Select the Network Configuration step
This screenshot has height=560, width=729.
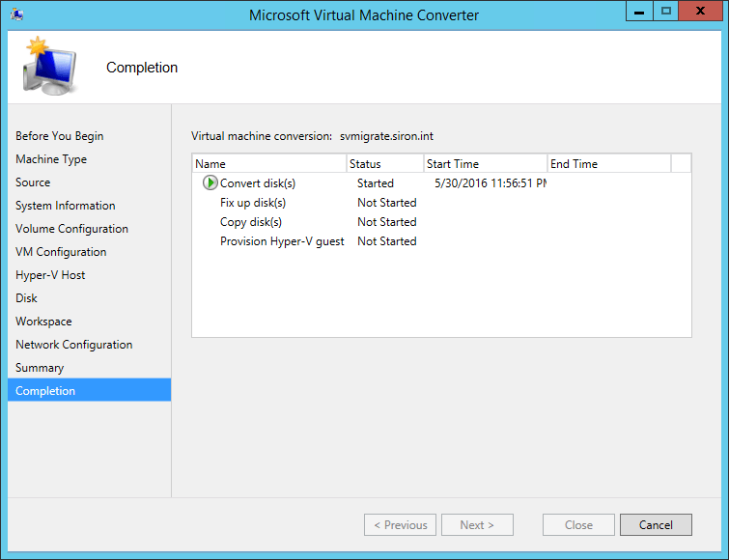pyautogui.click(x=74, y=345)
